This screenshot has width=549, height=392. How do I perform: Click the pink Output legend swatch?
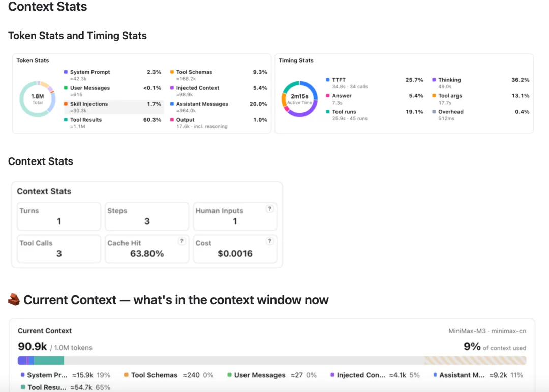[x=172, y=120]
